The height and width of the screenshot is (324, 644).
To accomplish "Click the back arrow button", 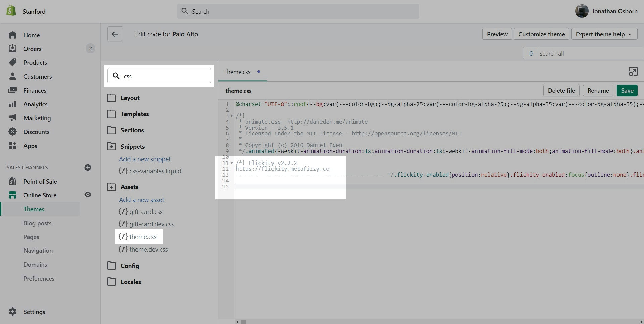I will 115,34.
